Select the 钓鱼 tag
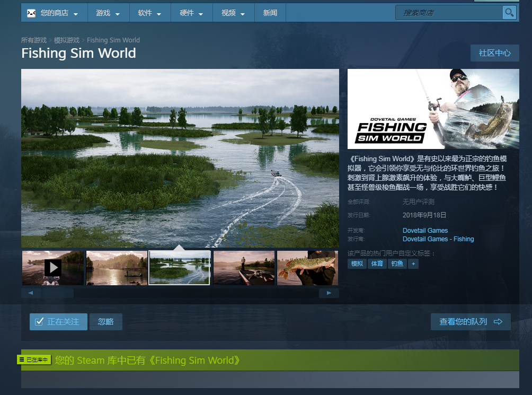Screen dimensions: 532x395 [397, 264]
